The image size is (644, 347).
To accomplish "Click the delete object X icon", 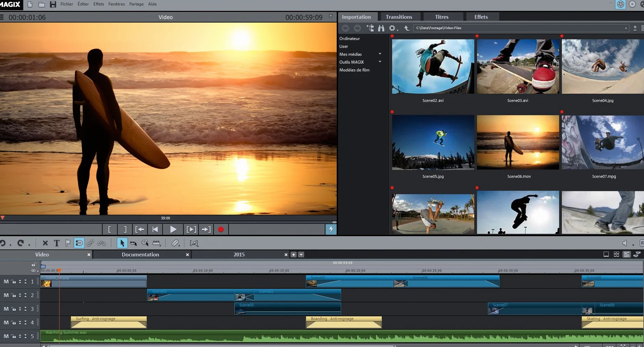I will 45,243.
